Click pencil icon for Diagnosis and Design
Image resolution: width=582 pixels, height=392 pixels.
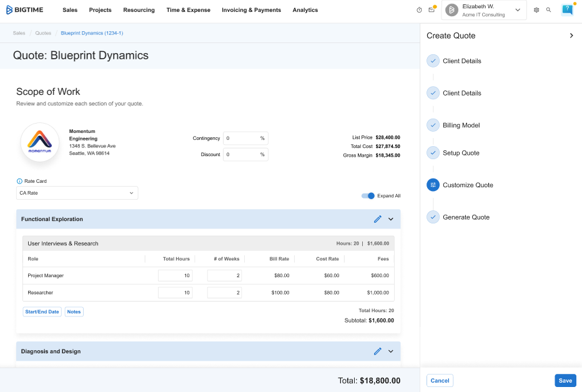377,351
